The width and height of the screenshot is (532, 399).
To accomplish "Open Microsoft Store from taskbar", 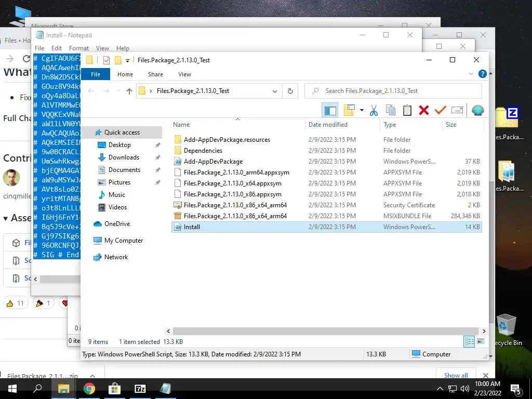I will tap(115, 389).
